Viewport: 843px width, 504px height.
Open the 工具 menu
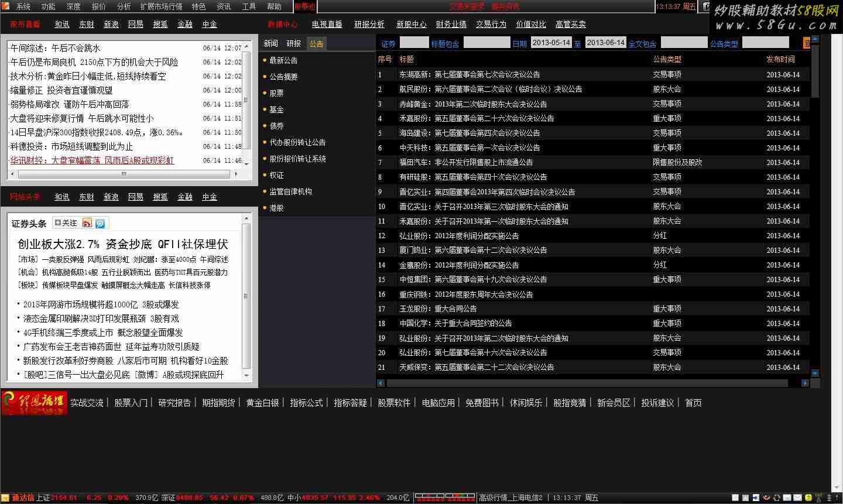[249, 6]
